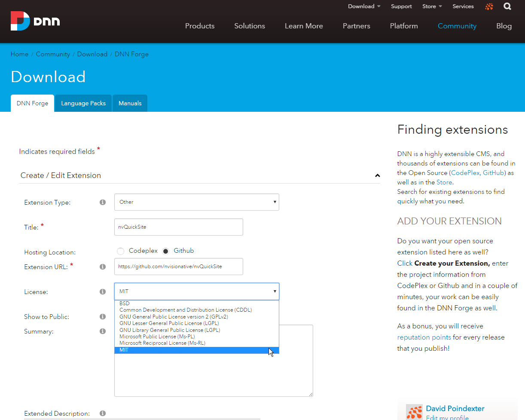Viewport: 525px width, 420px height.
Task: Choose BSD from license list
Action: pos(197,303)
